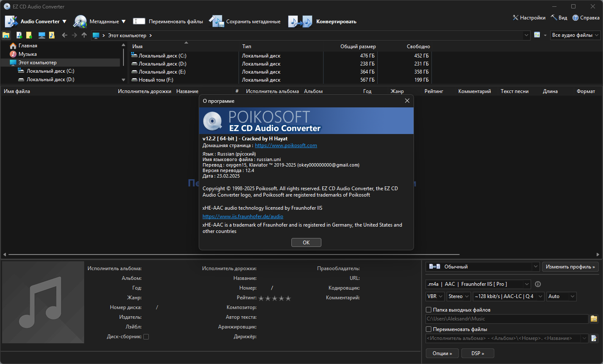Viewport: 603px width, 364px height.
Task: Click the Изменить профиль » button
Action: (x=570, y=267)
